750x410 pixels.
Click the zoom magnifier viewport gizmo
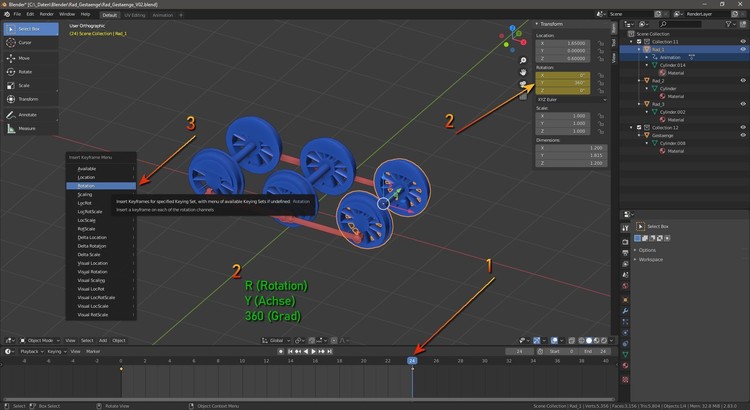[x=523, y=61]
